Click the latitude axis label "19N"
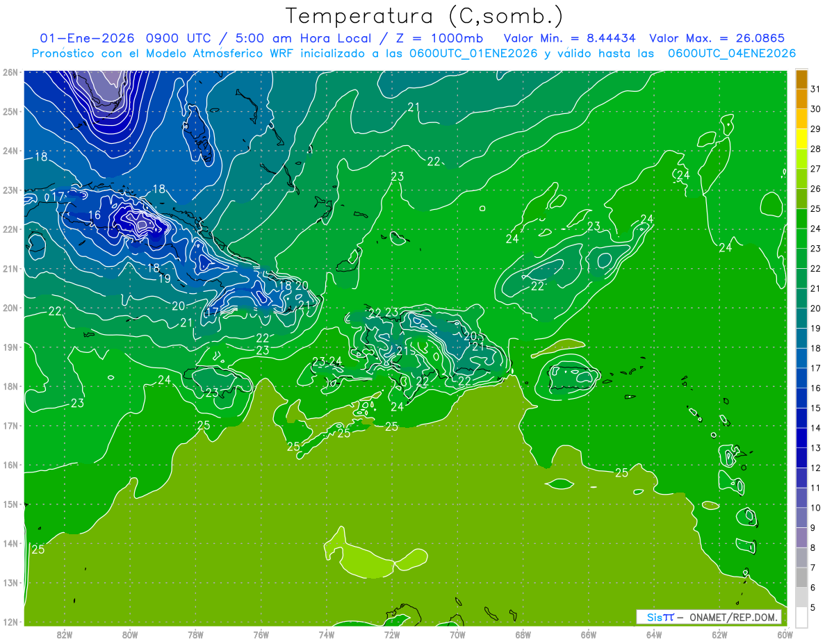 (10, 347)
